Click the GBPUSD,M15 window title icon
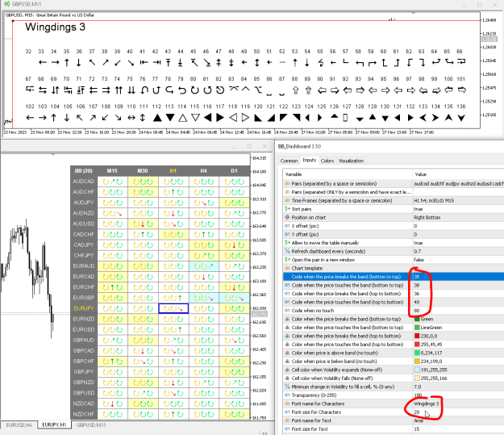 tap(6, 4)
